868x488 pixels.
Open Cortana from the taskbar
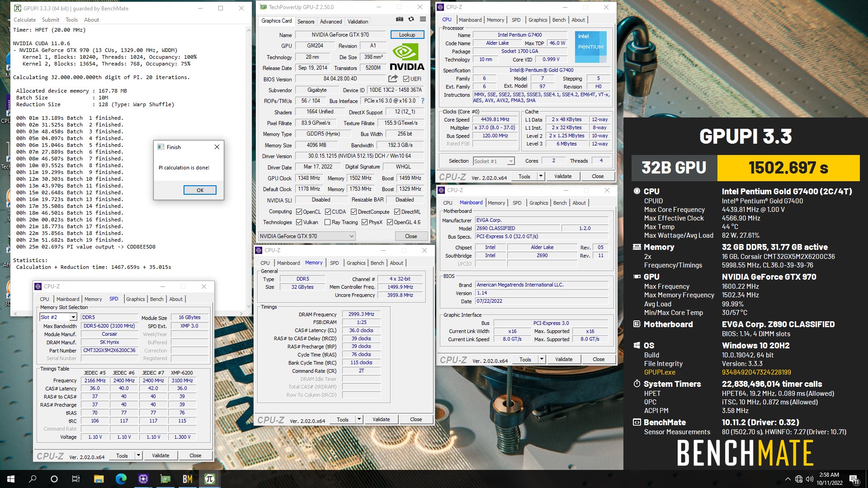(x=54, y=479)
